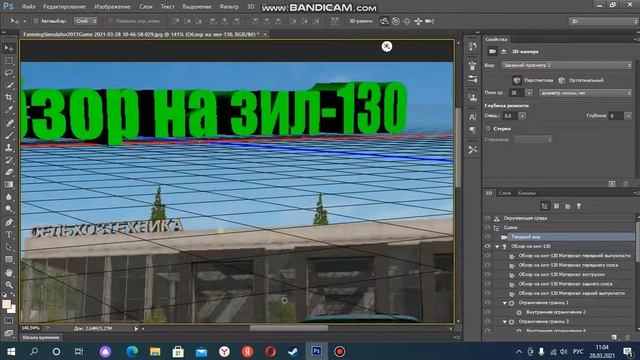The width and height of the screenshot is (640, 360).
Task: Open the Вид view dropdown
Action: point(567,65)
